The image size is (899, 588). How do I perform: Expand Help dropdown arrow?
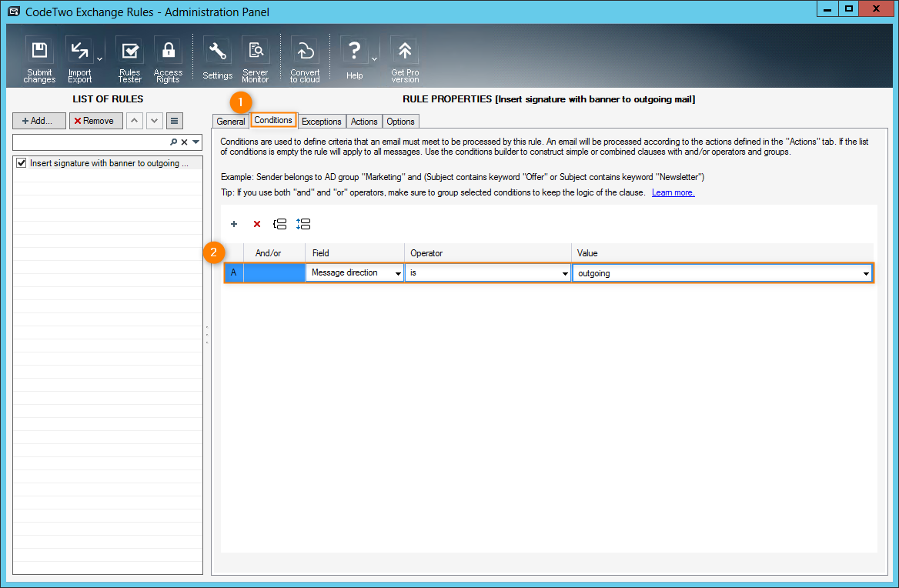tap(374, 58)
